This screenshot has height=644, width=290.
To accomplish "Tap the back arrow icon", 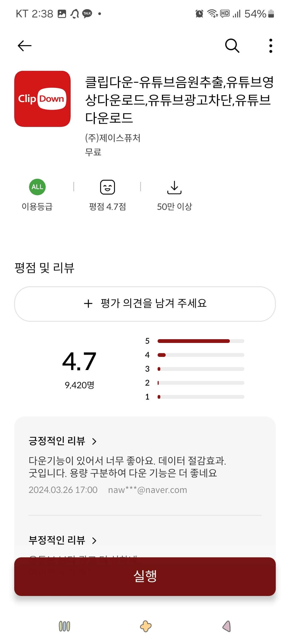I will 24,46.
